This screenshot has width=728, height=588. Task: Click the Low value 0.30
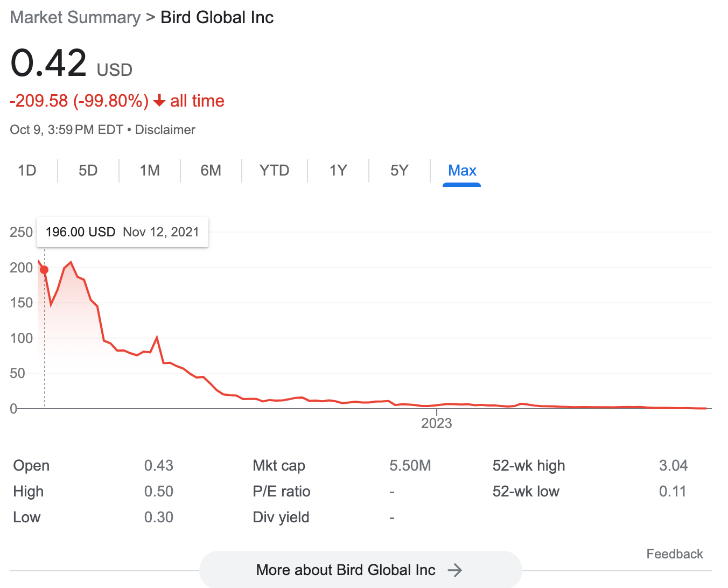coord(159,517)
